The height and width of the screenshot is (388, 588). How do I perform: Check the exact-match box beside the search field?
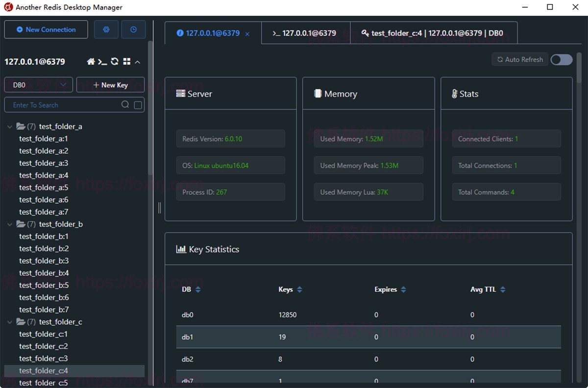pos(138,104)
